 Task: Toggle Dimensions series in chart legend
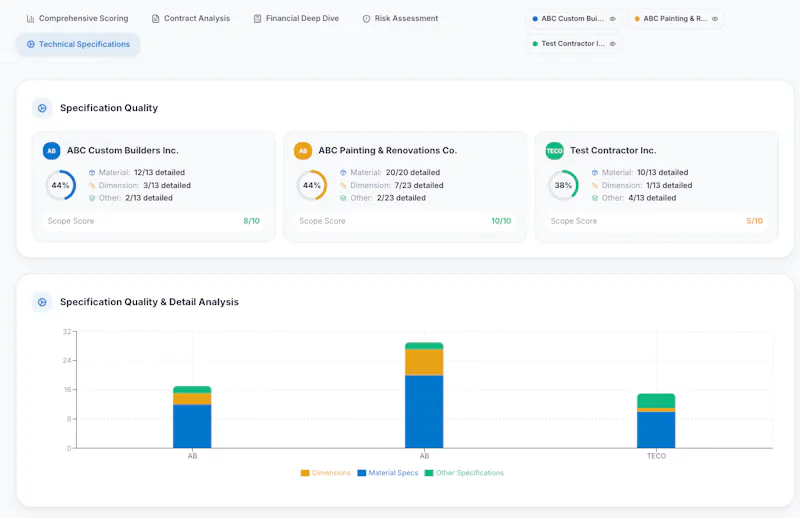(x=326, y=473)
